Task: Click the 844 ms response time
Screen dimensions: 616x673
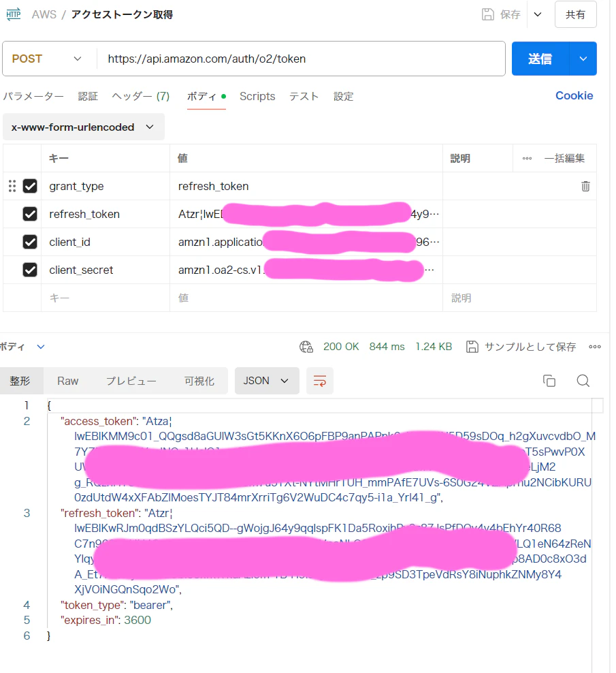Action: tap(387, 346)
